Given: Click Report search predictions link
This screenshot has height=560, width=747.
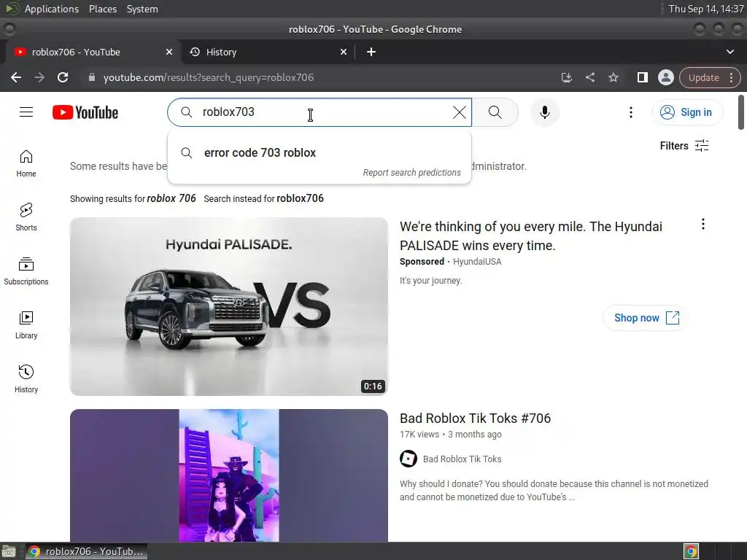Looking at the screenshot, I should click(411, 172).
